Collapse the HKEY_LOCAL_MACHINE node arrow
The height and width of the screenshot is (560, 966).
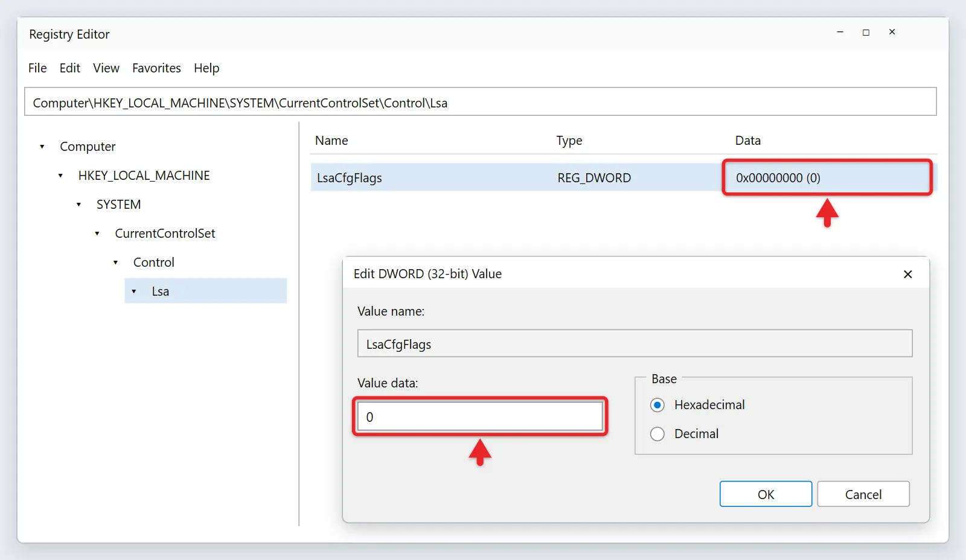pos(60,176)
